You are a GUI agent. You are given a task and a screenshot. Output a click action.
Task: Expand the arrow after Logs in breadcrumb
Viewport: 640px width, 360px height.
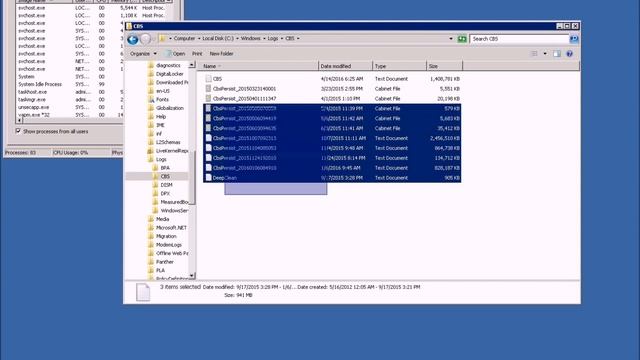click(282, 38)
